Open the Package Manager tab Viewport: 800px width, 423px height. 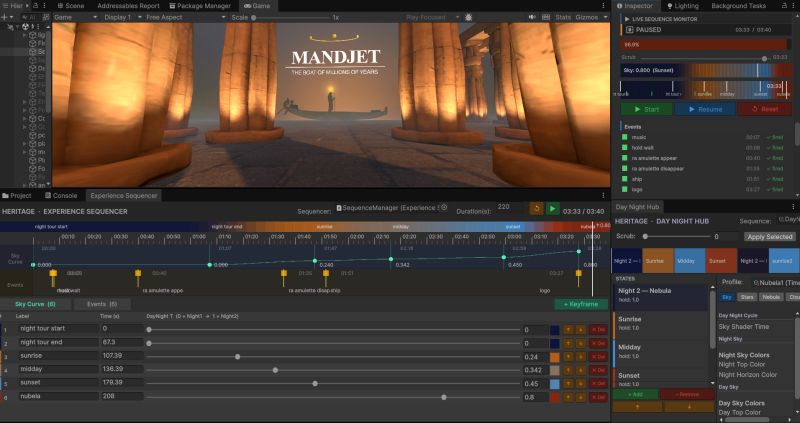(199, 6)
